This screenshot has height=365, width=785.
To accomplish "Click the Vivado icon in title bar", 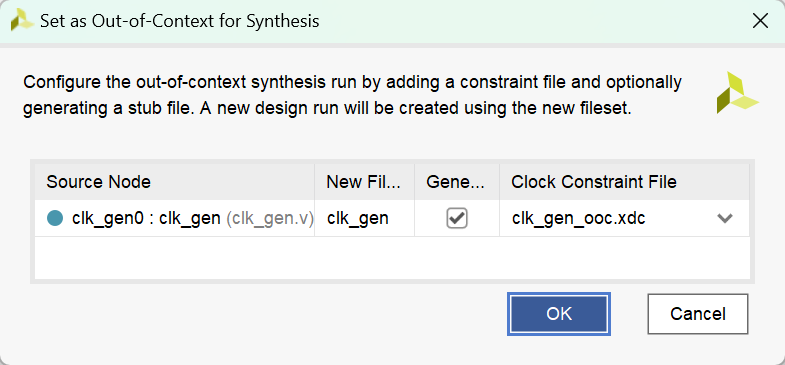I will 22,22.
